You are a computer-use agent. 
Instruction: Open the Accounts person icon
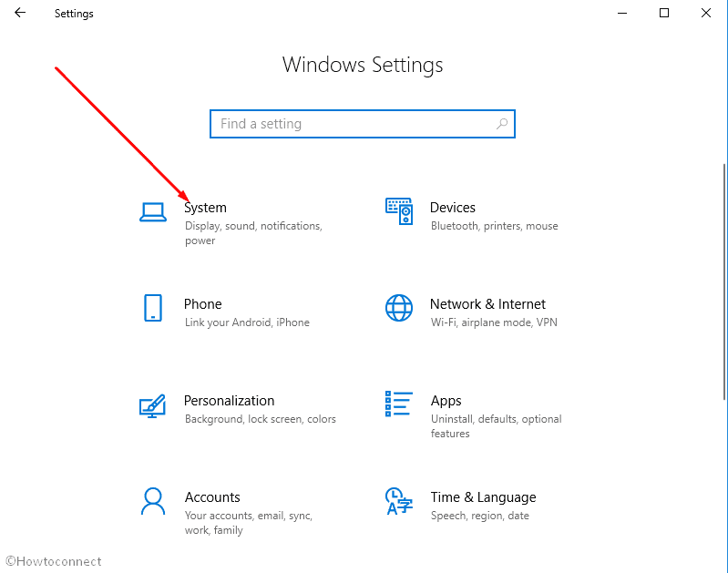(153, 501)
